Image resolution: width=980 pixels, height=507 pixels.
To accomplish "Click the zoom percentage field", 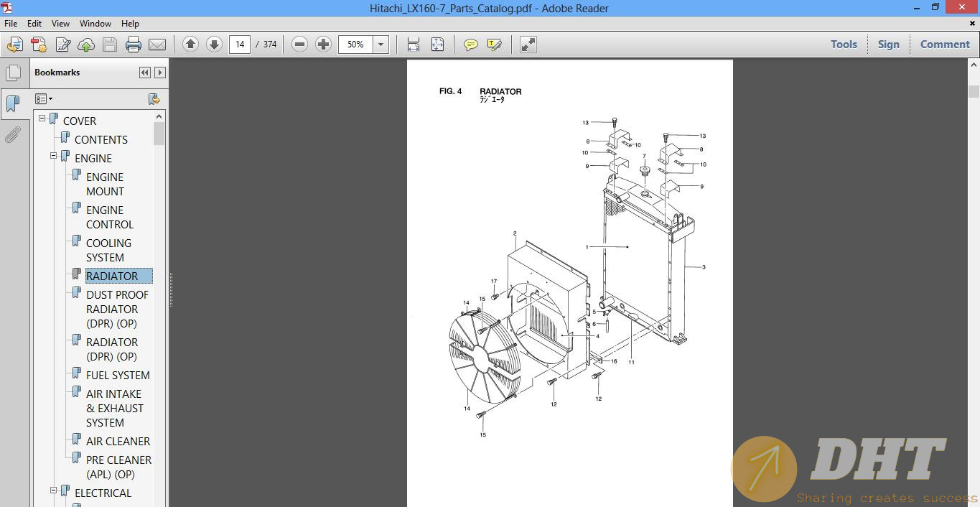I will pyautogui.click(x=356, y=45).
